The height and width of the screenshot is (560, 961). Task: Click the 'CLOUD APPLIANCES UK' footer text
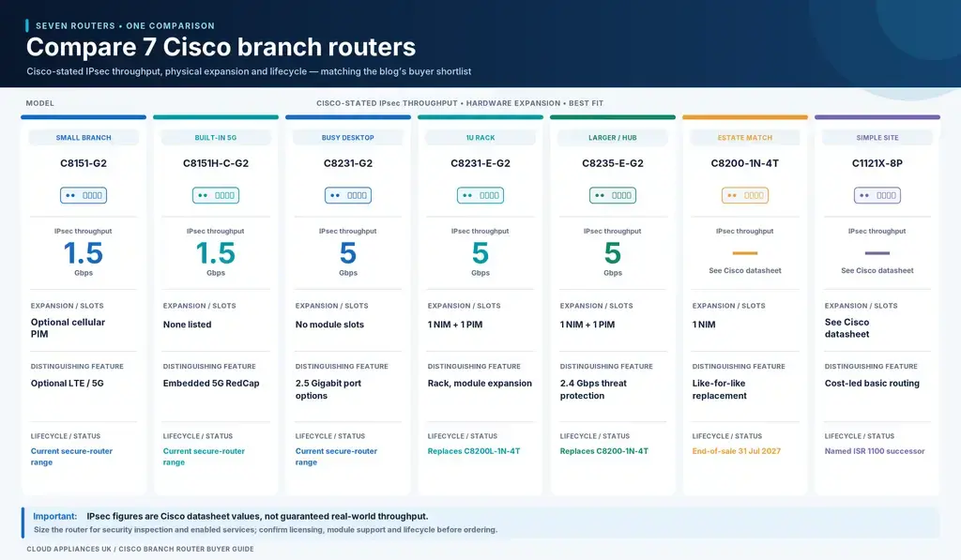69,549
